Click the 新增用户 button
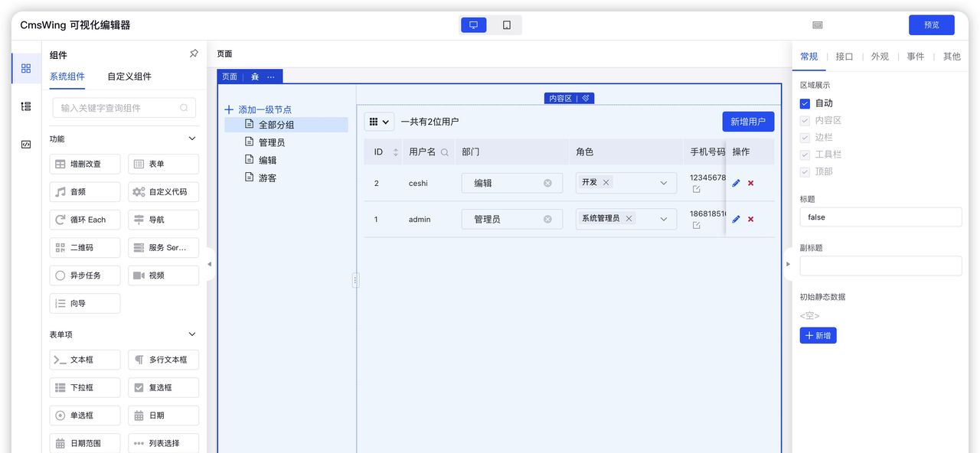Screen dimensions: 980x453 (748, 121)
